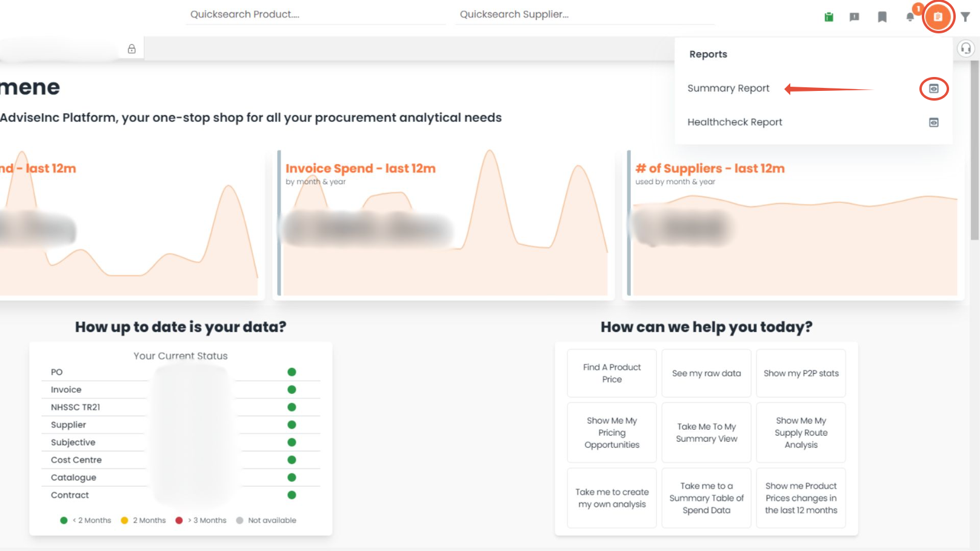980x551 pixels.
Task: Click the green clipboard icon in the top bar
Action: click(x=828, y=17)
